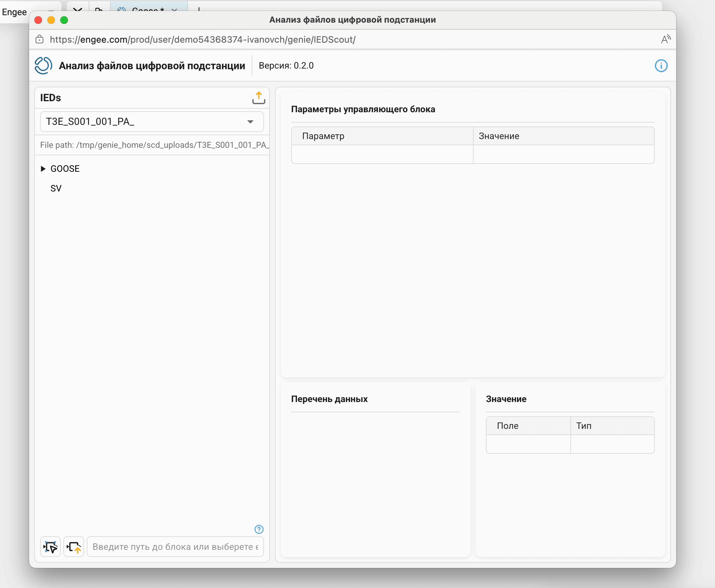Open the info icon in the header

tap(660, 66)
